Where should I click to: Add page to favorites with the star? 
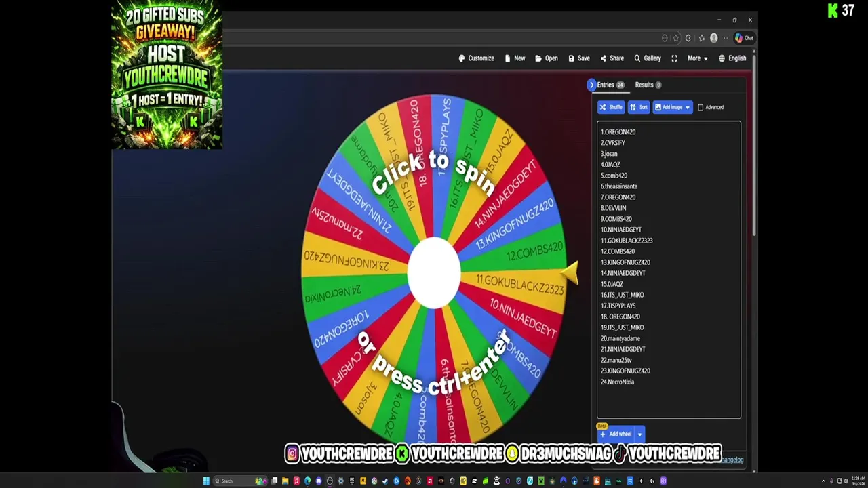[x=676, y=38]
